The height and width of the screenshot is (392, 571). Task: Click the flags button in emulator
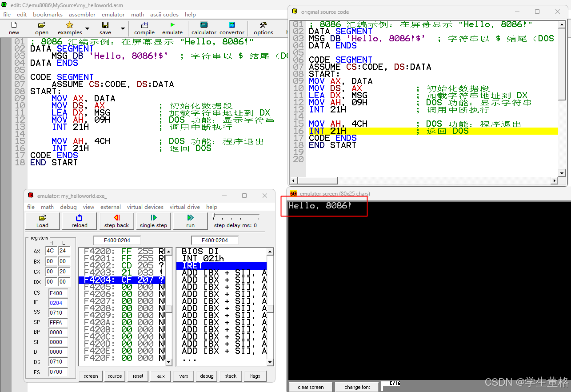pyautogui.click(x=255, y=376)
